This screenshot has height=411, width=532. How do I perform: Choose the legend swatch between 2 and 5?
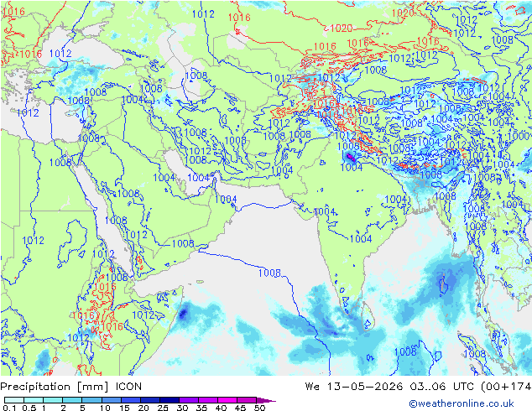72,400
